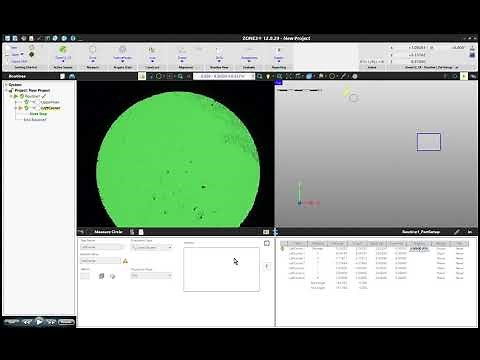Click the pencil edit icon beside Routine1_PartSetup
This screenshot has height=360, width=480.
click(457, 232)
